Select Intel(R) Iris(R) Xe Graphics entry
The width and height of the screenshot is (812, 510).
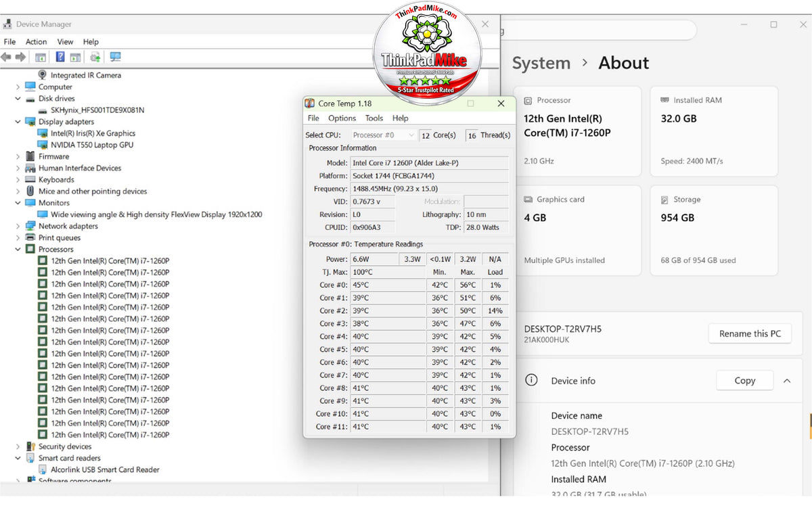click(93, 133)
